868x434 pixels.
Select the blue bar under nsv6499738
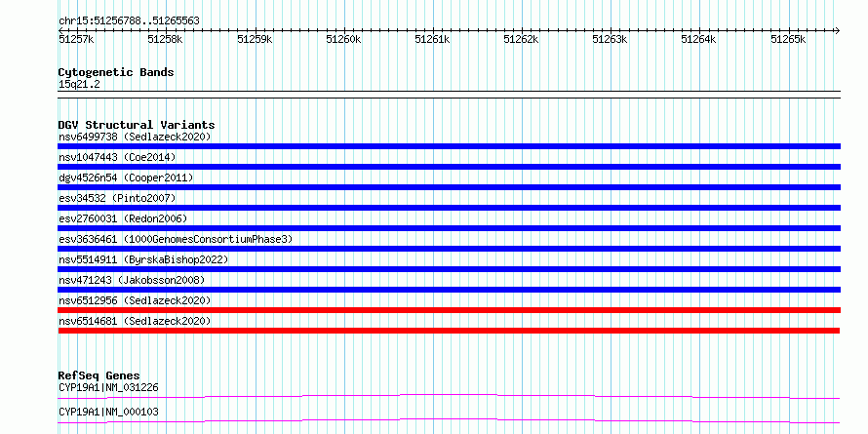coord(449,146)
